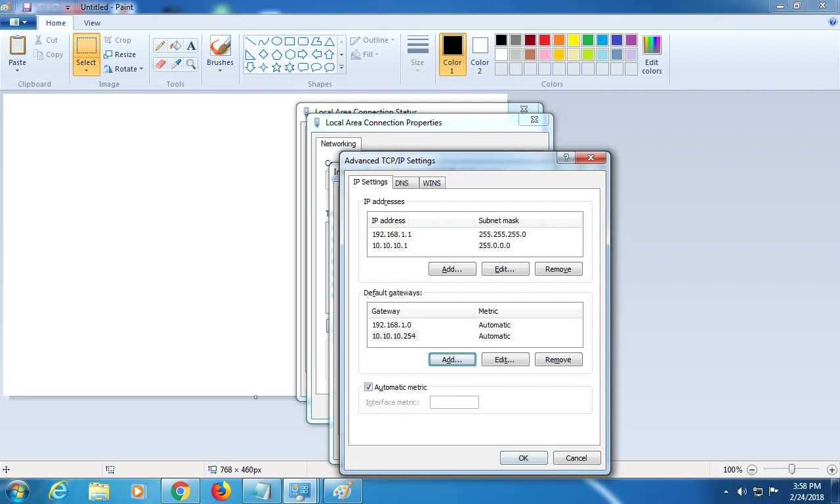Click the Paste clipboard icon
840x504 pixels.
pyautogui.click(x=18, y=46)
